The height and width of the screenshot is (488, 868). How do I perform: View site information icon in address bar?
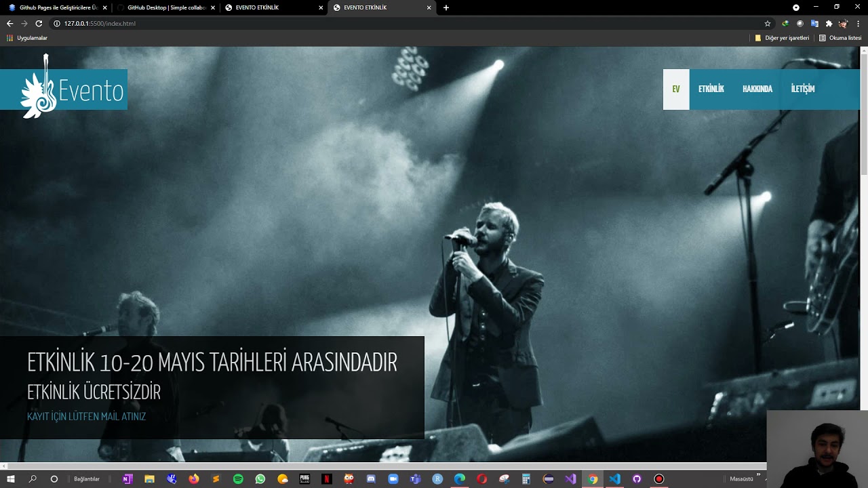pos(57,23)
